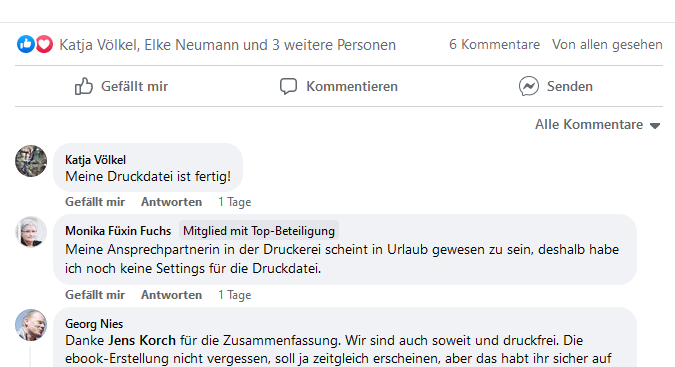Open Monika Füxin Fuchs' avatar
Viewport: 675px width, 367px height.
pyautogui.click(x=31, y=232)
